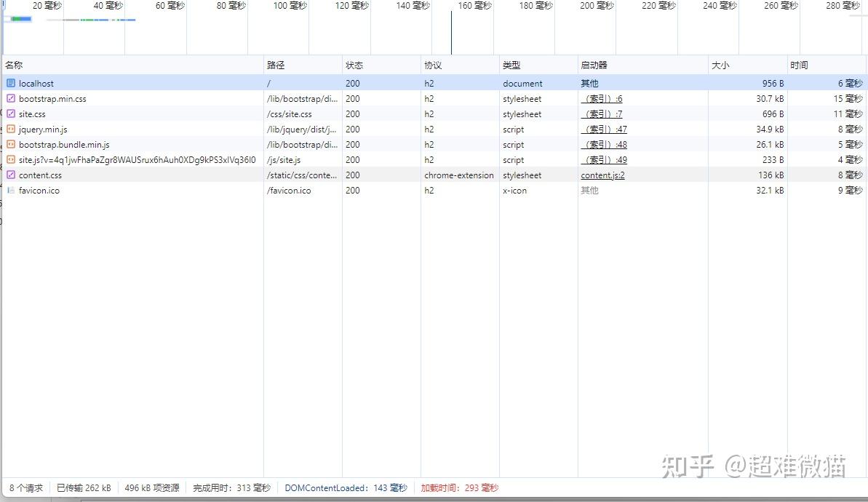Sort requests by the 名称 column
Viewport: 868px width, 502px height.
(13, 65)
